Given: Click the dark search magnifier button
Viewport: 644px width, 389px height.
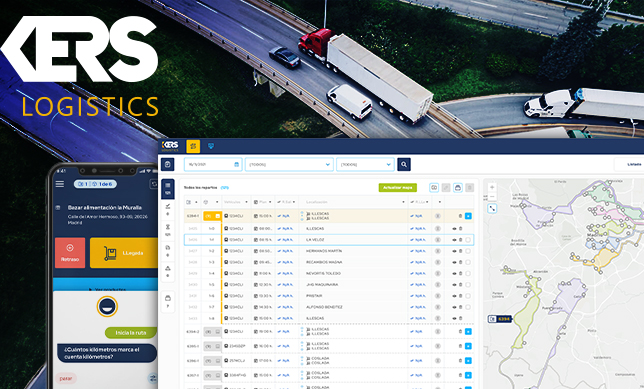Looking at the screenshot, I should pos(404,164).
